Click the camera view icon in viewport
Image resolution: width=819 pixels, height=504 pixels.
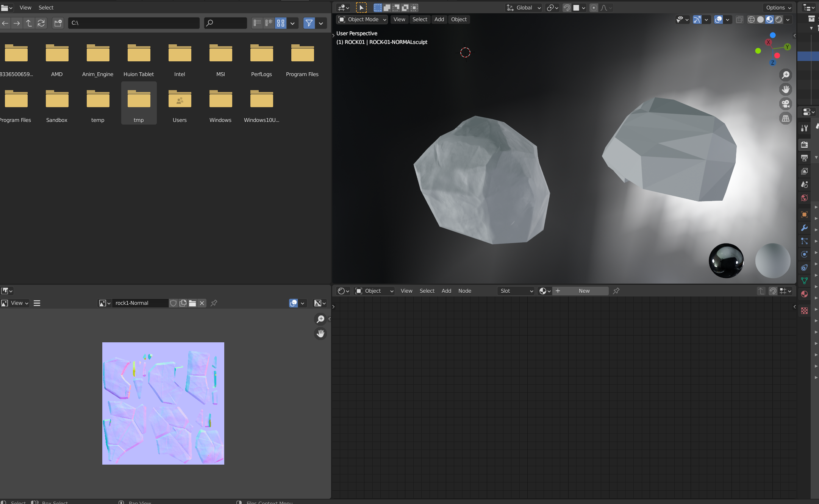(786, 104)
